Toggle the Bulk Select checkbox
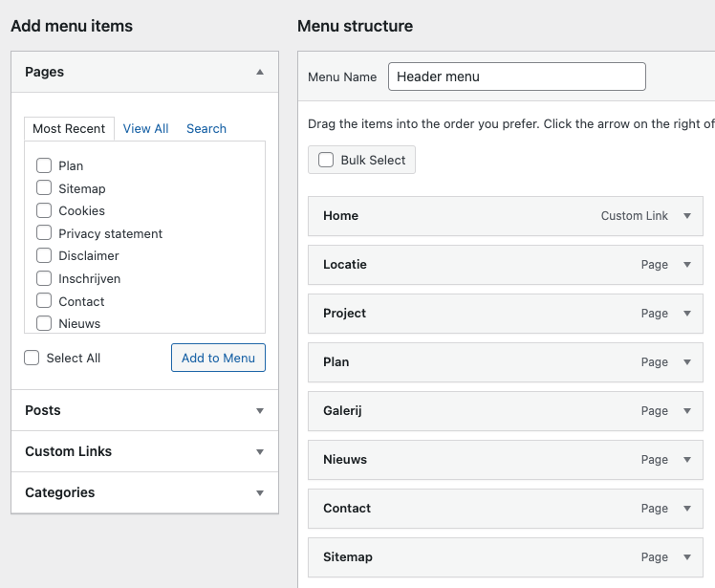Image resolution: width=715 pixels, height=588 pixels. click(326, 160)
